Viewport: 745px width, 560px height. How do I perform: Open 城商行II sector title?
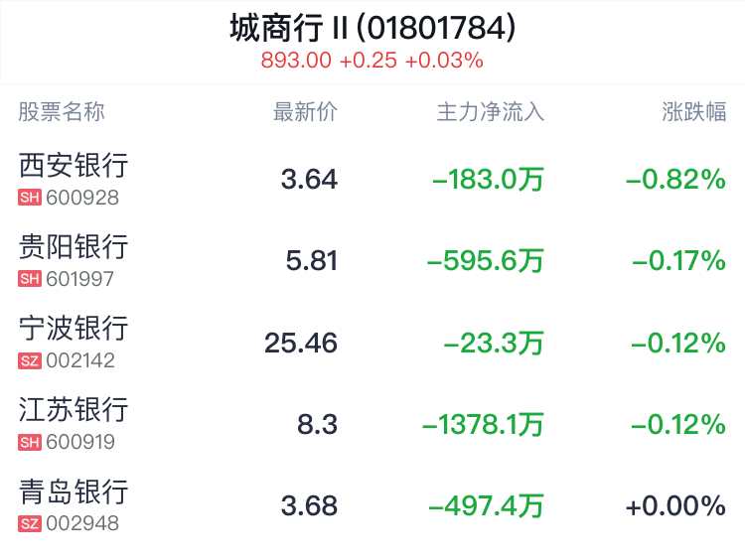[372, 28]
